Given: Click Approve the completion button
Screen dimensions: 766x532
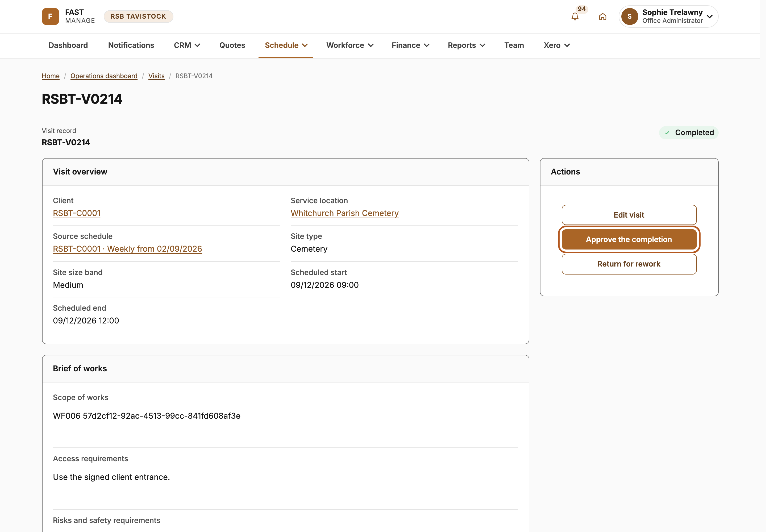Looking at the screenshot, I should 629,239.
